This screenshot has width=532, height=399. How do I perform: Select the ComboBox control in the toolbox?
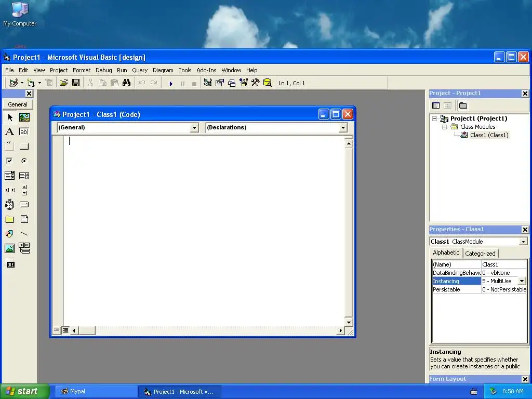pyautogui.click(x=10, y=176)
